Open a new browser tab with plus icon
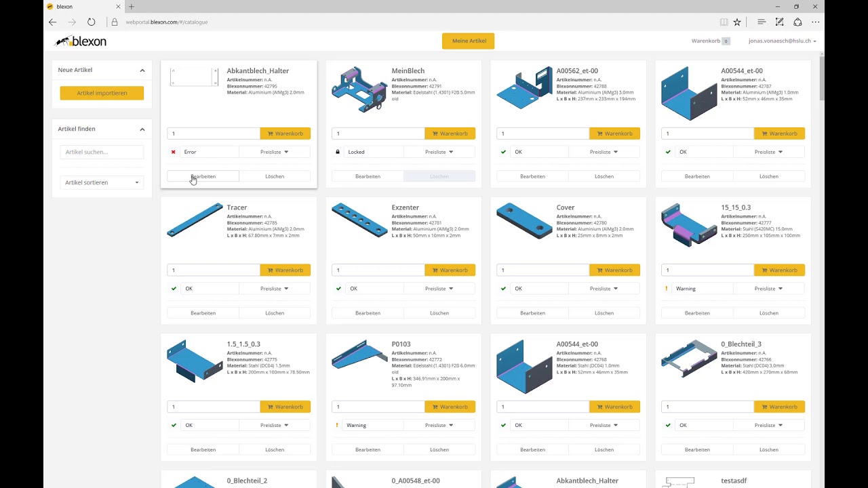 click(132, 7)
